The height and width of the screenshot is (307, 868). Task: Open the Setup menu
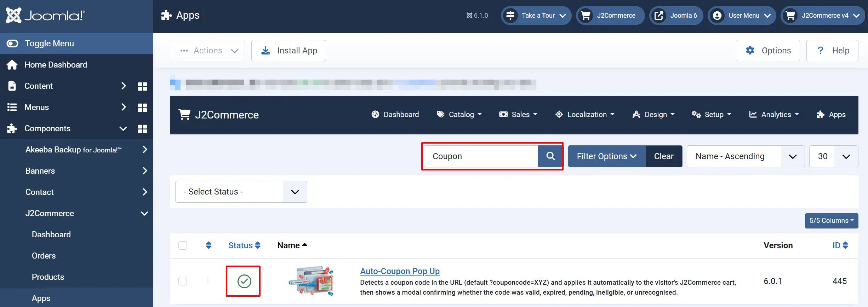[x=712, y=115]
